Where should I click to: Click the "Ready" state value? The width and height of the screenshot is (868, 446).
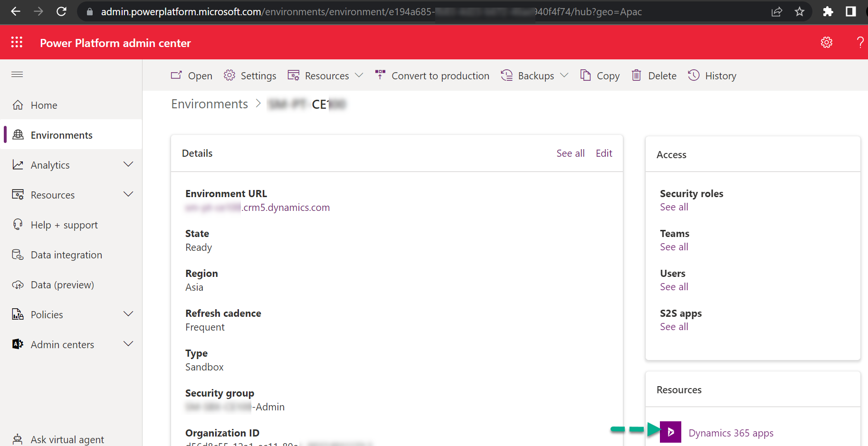tap(199, 247)
